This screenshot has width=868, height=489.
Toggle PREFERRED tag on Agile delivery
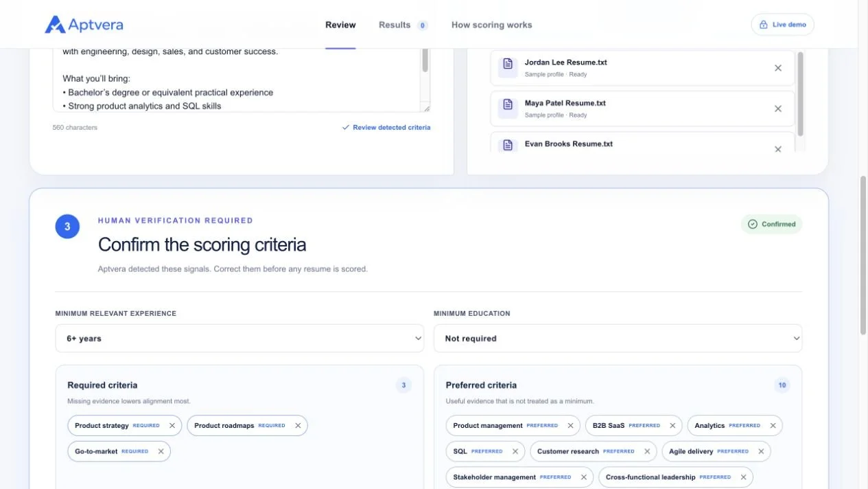coord(733,451)
